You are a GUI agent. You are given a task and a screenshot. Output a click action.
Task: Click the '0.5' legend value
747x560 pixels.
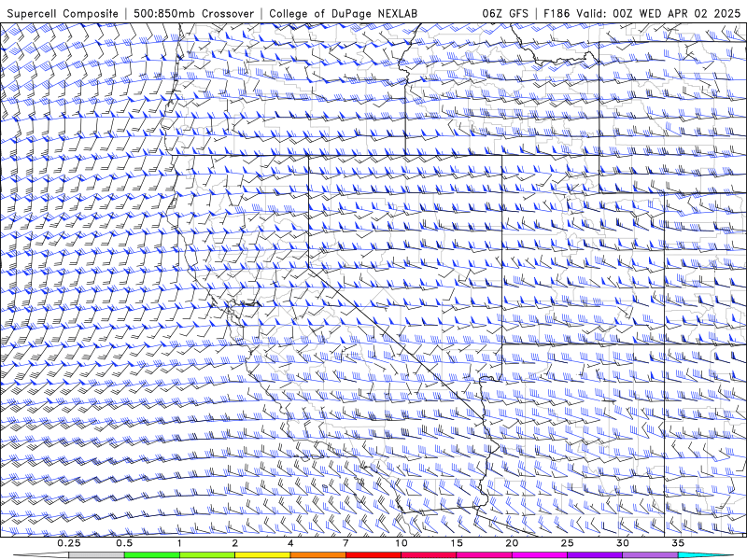click(x=124, y=543)
